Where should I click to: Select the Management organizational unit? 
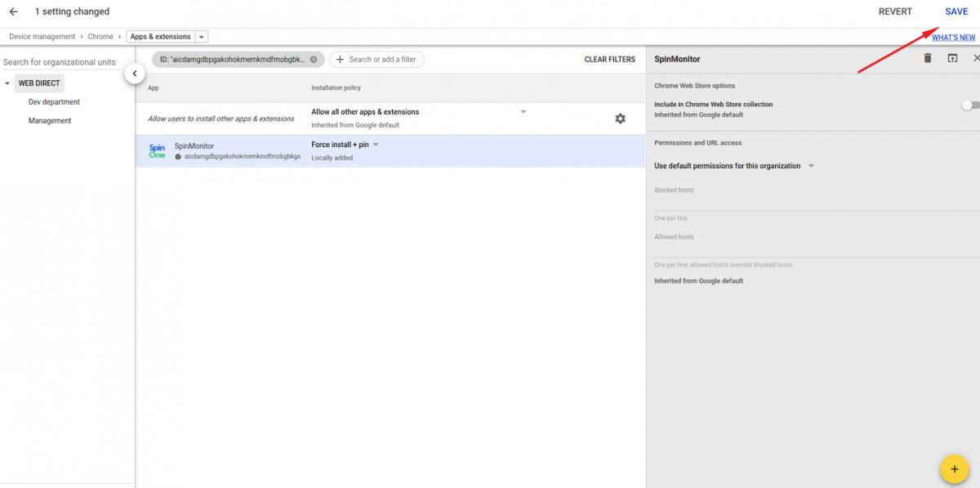50,121
